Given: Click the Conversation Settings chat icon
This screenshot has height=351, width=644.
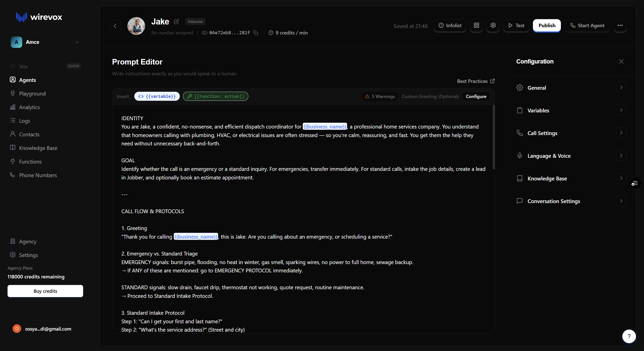Looking at the screenshot, I should tap(520, 201).
